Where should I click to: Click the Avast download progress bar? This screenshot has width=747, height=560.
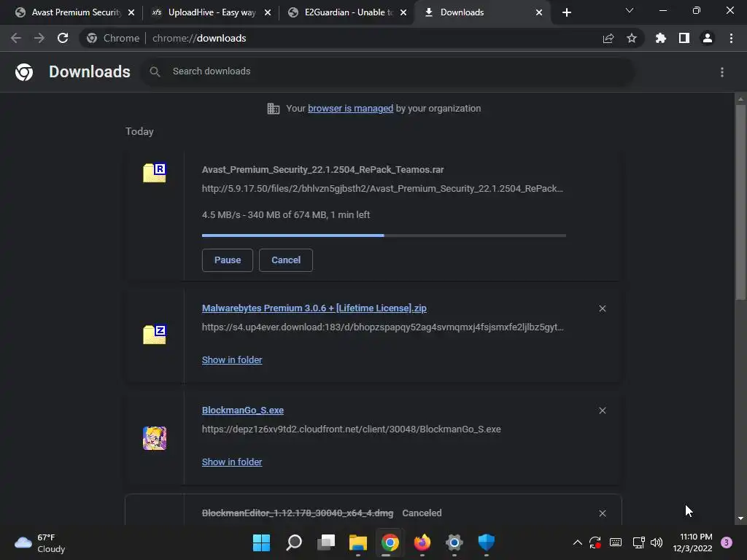point(384,236)
